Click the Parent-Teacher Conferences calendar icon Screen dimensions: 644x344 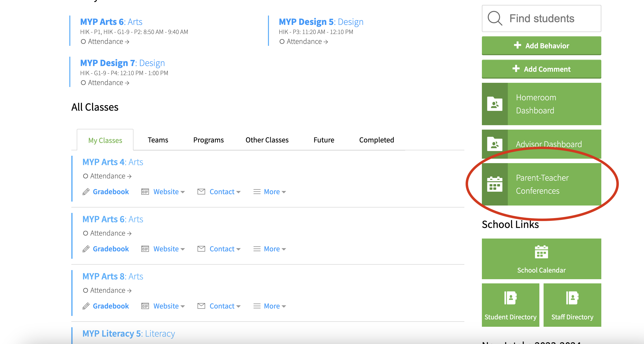point(495,184)
